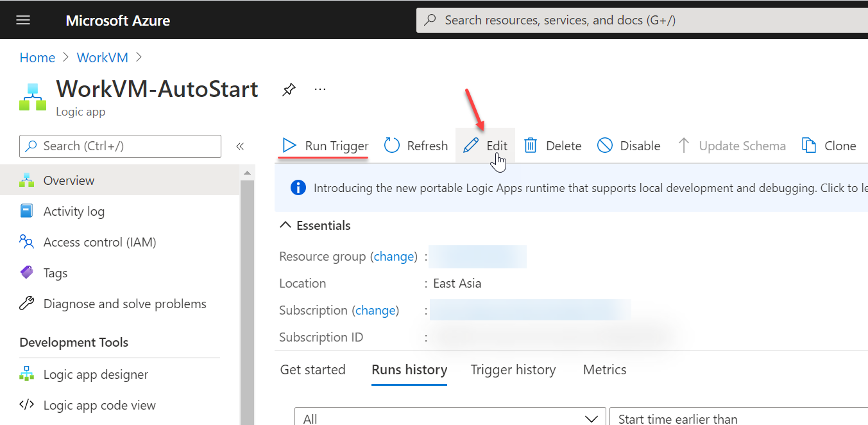Switch to the Runs history tab
The height and width of the screenshot is (425, 868).
409,370
